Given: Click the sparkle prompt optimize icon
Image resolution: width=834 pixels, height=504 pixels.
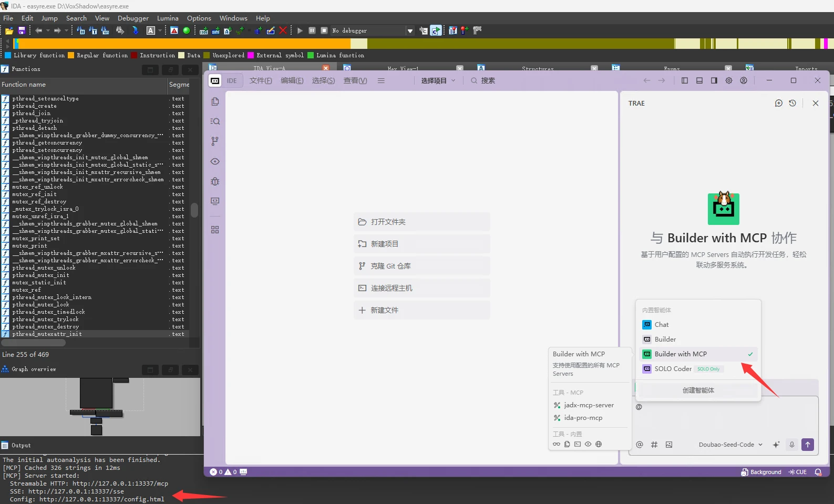Looking at the screenshot, I should (776, 445).
